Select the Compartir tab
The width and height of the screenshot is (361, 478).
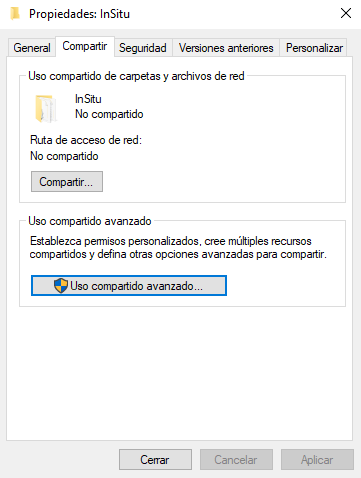tap(85, 46)
